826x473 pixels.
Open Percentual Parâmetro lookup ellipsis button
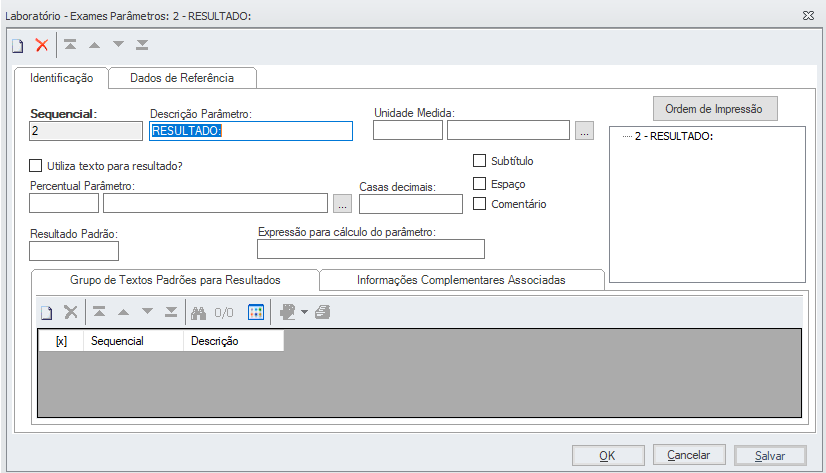click(342, 204)
